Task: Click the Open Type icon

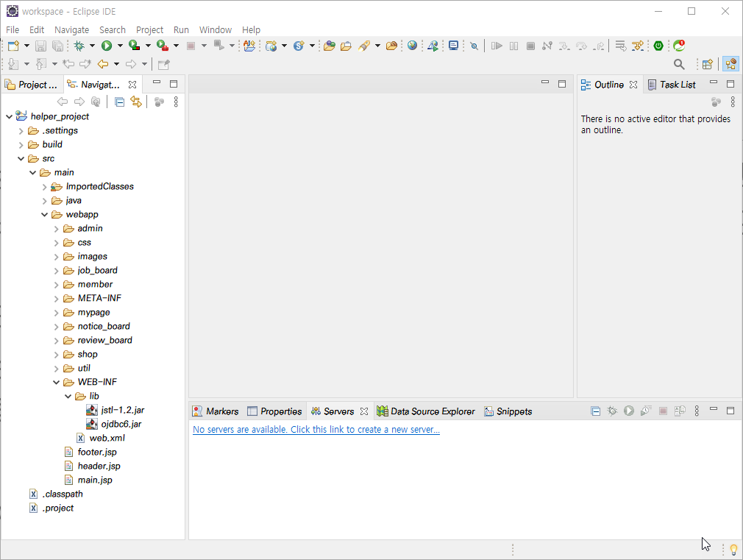Action: (330, 46)
